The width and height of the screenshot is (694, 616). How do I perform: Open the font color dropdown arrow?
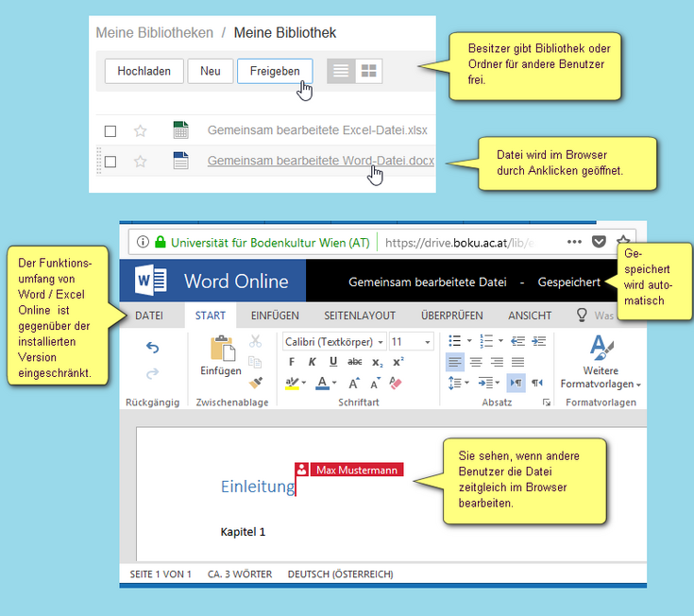pos(334,383)
